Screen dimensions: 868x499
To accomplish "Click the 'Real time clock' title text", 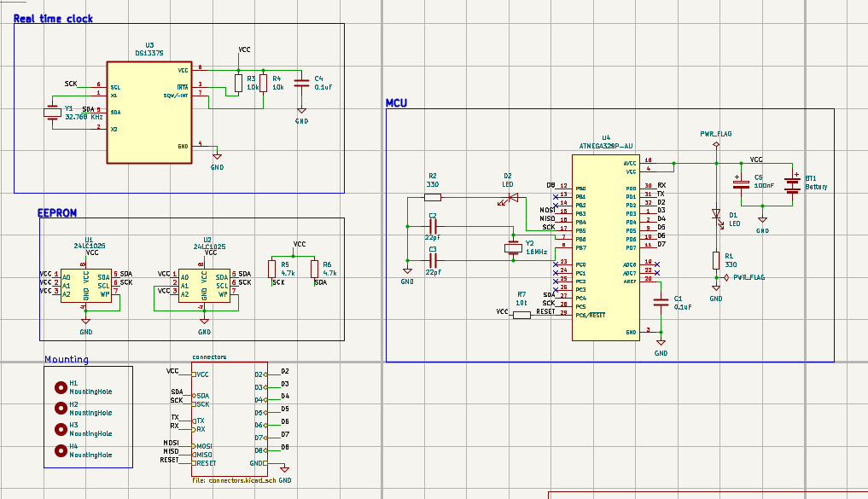I will (53, 18).
